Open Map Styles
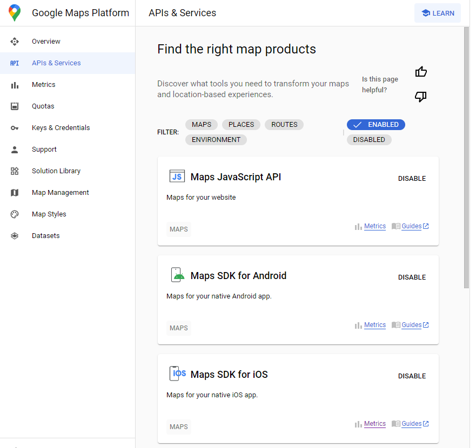This screenshot has width=476, height=448. pos(68,214)
